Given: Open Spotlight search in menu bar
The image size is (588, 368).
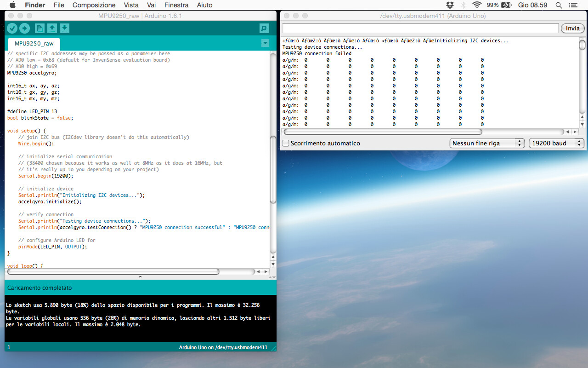Looking at the screenshot, I should click(559, 5).
